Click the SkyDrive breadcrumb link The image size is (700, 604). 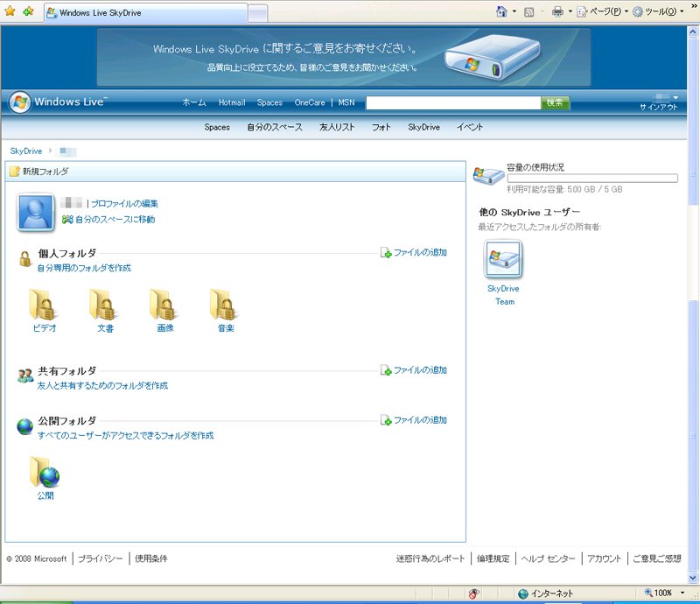tap(26, 151)
